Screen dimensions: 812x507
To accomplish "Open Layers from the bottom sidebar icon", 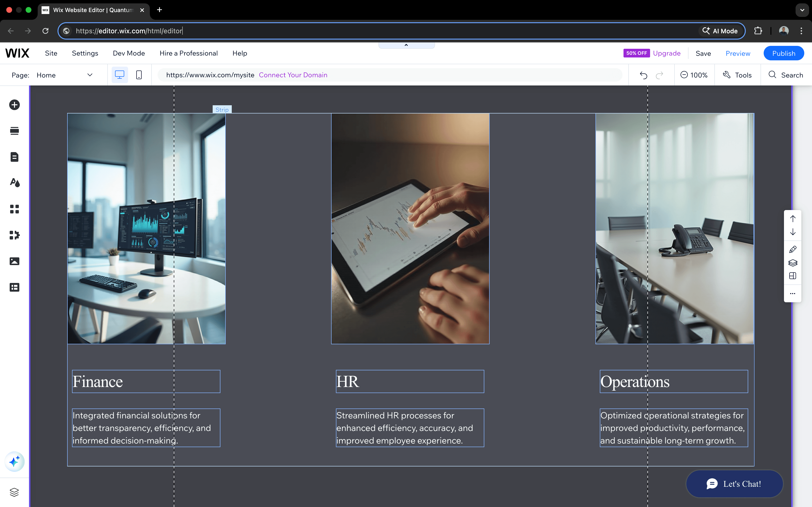I will pos(14,492).
